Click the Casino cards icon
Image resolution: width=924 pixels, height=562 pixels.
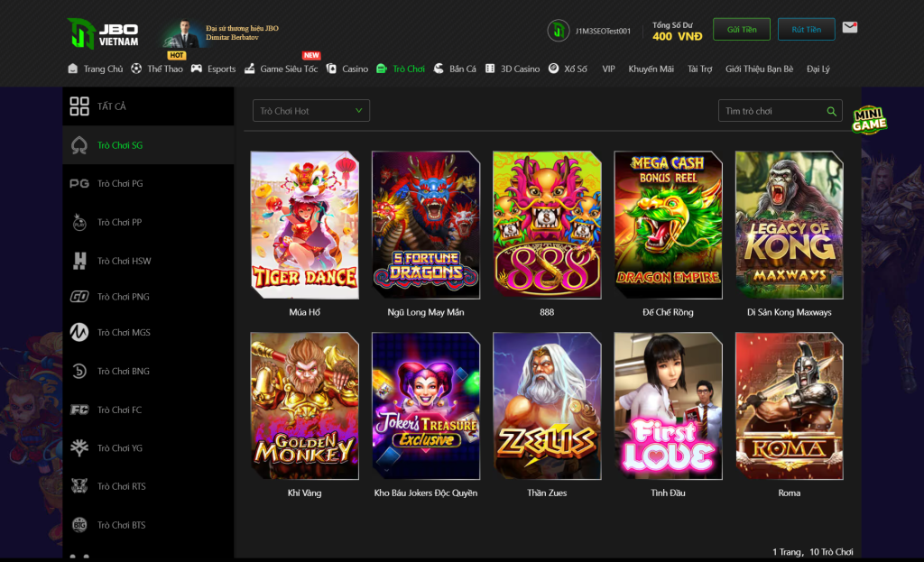pyautogui.click(x=331, y=69)
